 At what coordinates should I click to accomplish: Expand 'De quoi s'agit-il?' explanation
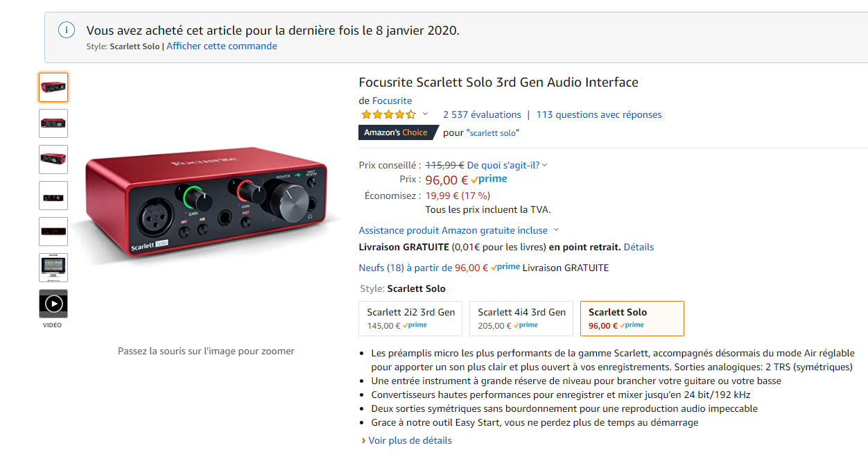coord(507,165)
